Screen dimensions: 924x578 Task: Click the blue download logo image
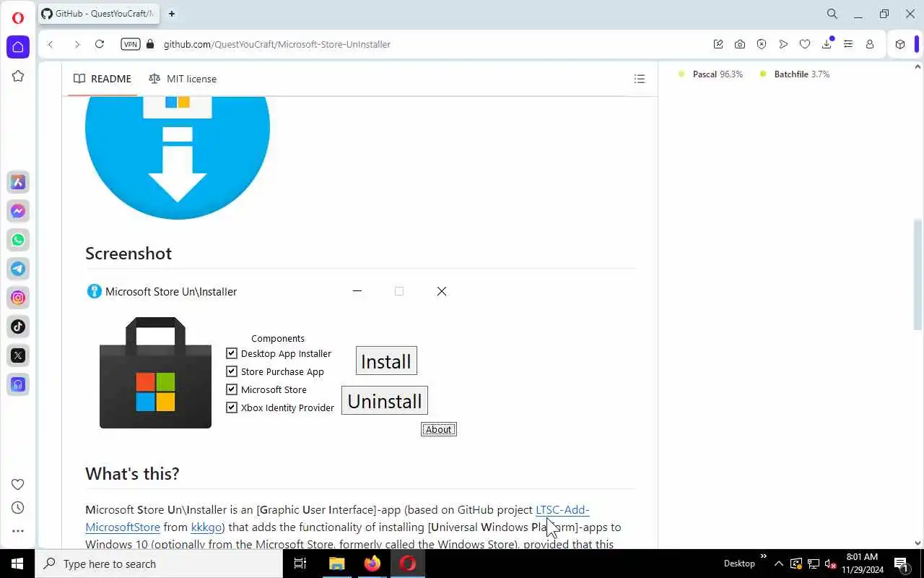point(178,158)
